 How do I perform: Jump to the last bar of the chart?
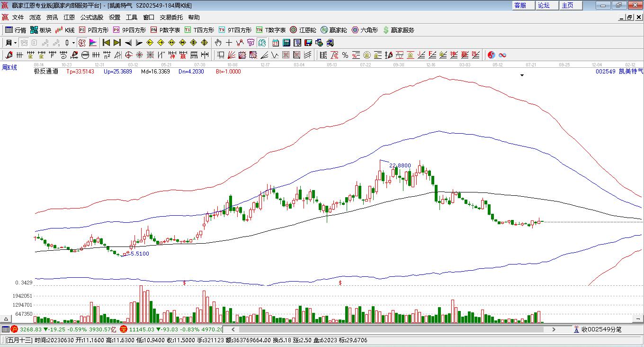[x=117, y=43]
